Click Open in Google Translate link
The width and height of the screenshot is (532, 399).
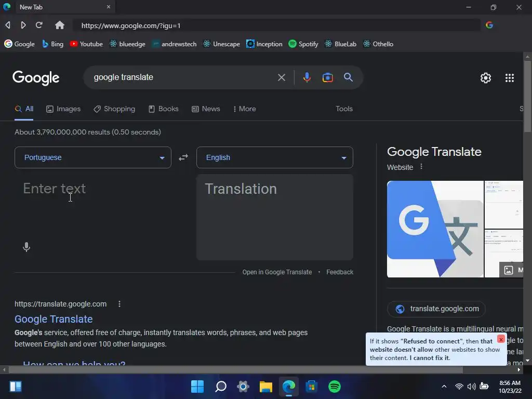pos(277,272)
